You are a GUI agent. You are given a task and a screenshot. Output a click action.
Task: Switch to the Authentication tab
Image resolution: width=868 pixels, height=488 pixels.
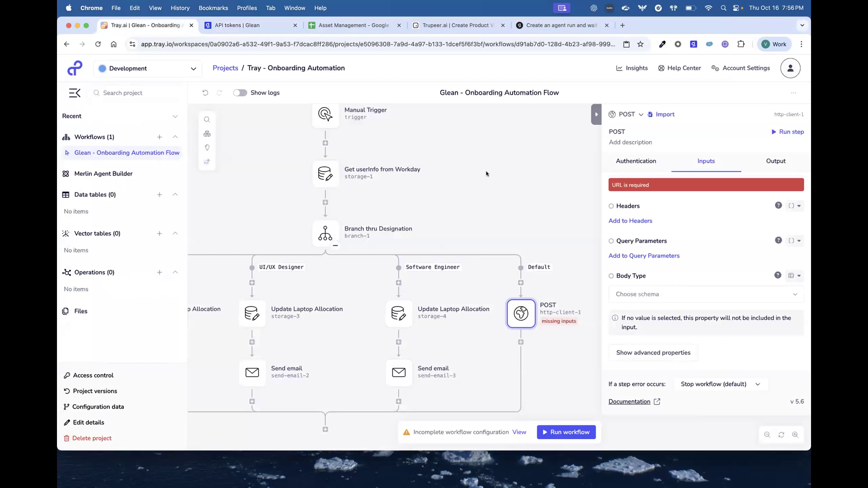point(636,161)
